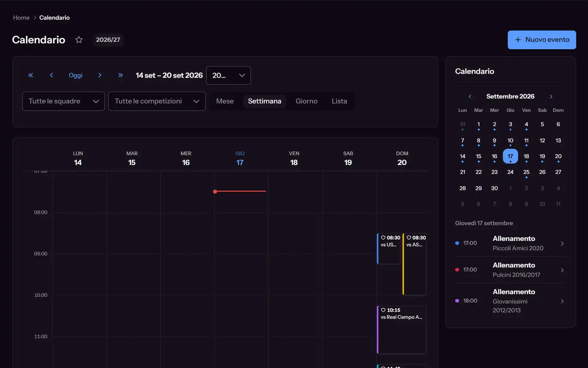Jump forward with double-right chevron icon
The image size is (588, 368).
[120, 75]
